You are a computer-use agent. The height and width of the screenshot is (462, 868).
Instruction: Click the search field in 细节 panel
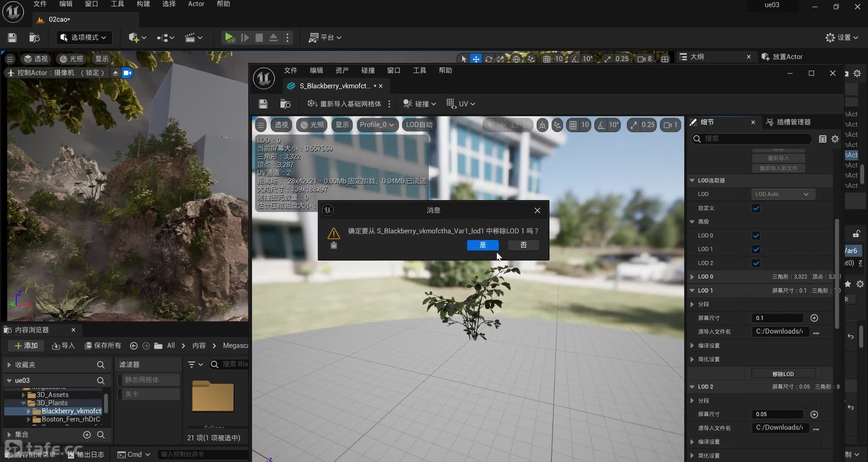(752, 139)
